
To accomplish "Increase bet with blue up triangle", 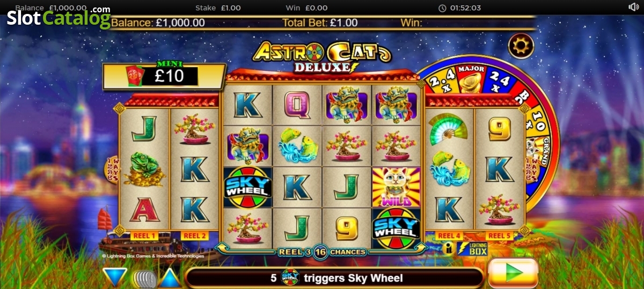I will point(171,277).
